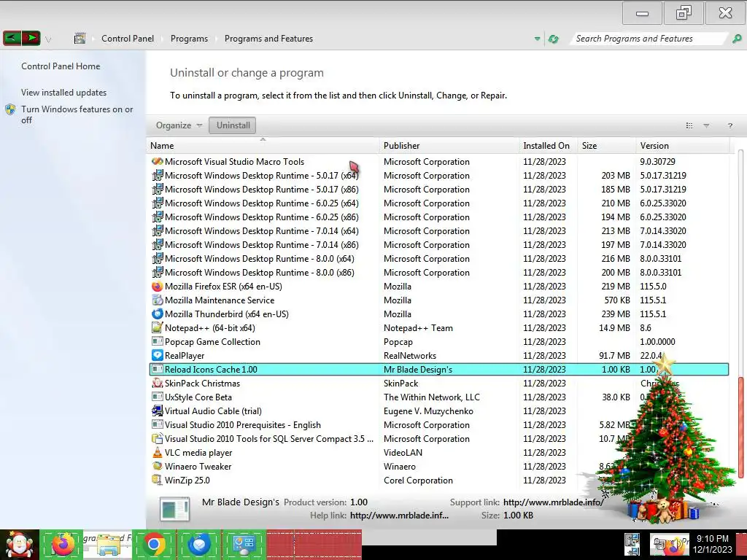Click the Winaero Tweaker icon
747x560 pixels.
tap(158, 466)
